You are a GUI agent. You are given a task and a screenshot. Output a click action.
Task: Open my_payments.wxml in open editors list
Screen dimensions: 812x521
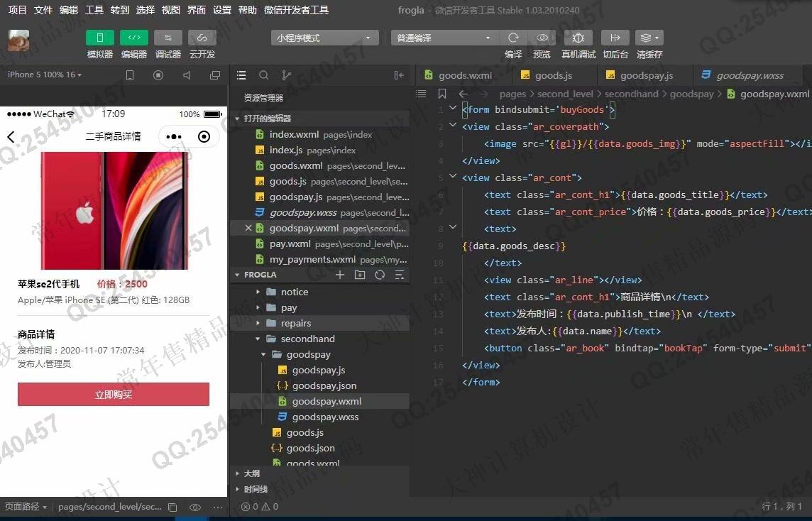pos(320,259)
